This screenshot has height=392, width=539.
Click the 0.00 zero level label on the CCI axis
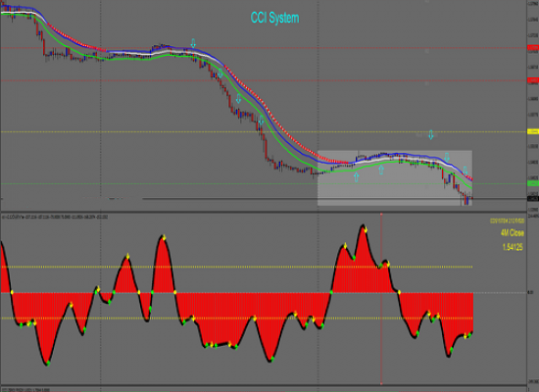click(530, 293)
